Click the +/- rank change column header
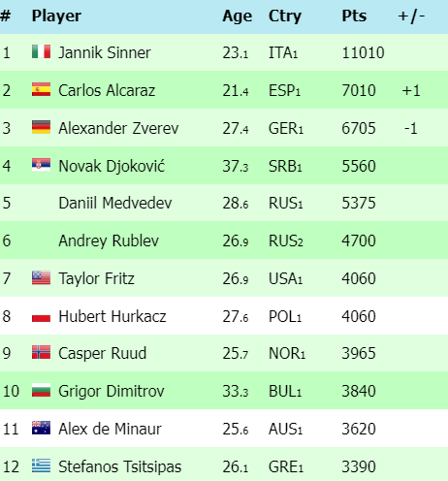This screenshot has width=448, height=481. click(x=411, y=16)
